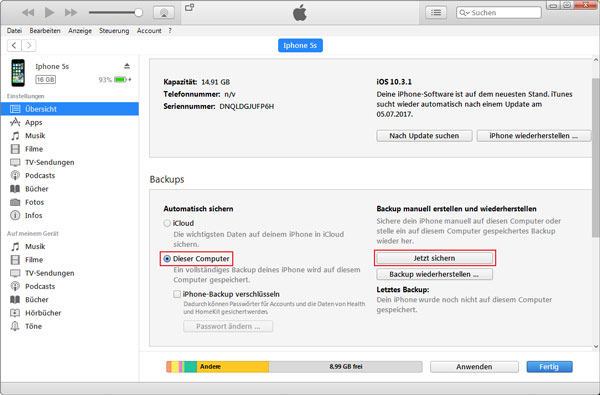Click the Suchen search field
The height and width of the screenshot is (395, 600).
point(499,13)
